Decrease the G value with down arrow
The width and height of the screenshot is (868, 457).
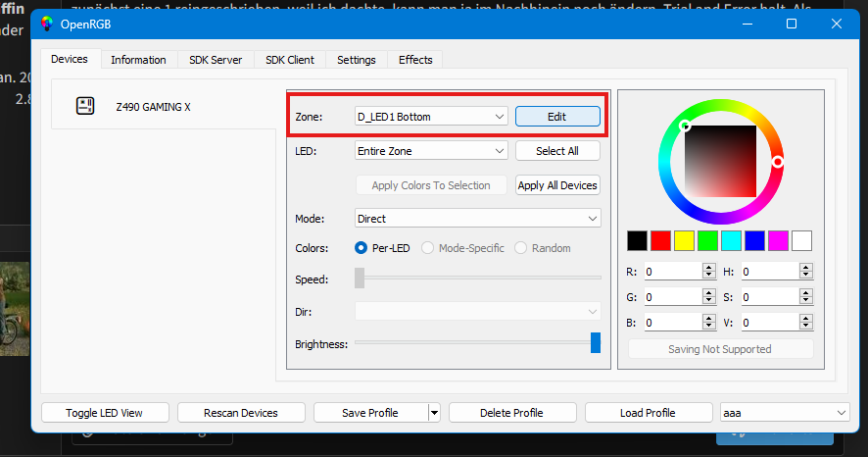point(709,301)
